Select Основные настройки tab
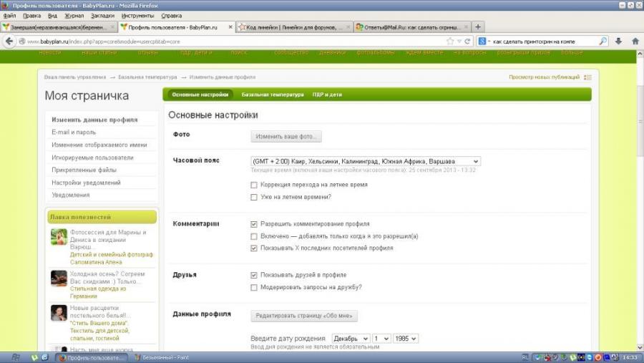This screenshot has width=644, height=363. click(200, 95)
